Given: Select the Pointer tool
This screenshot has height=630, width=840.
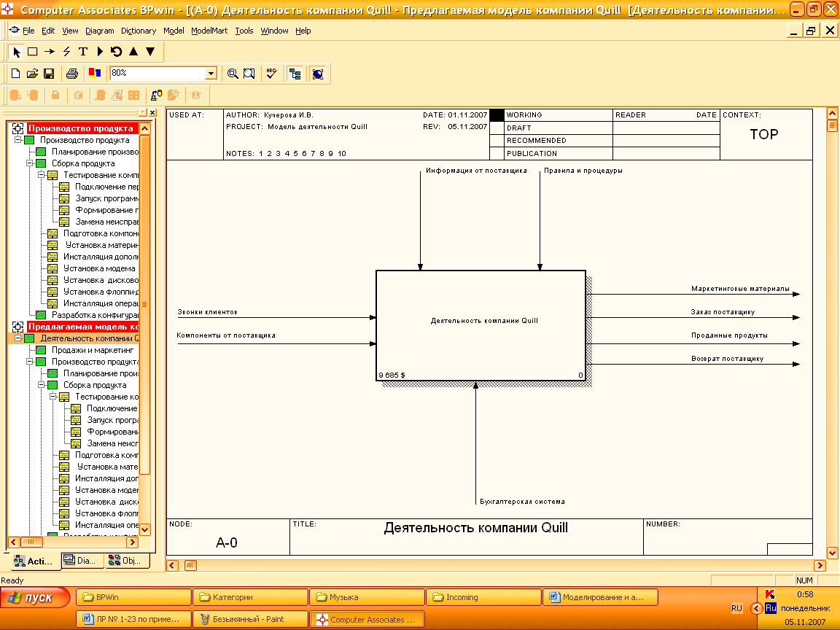Looking at the screenshot, I should click(17, 52).
